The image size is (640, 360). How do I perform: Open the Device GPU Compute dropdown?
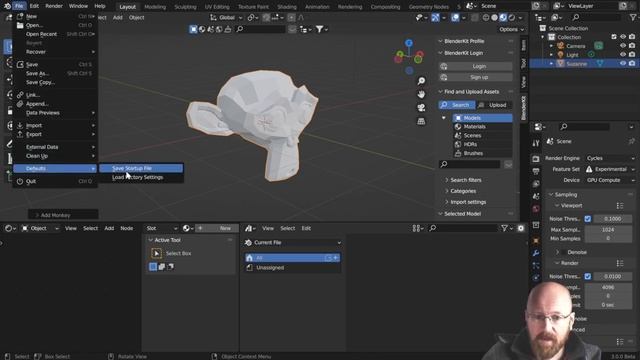[x=610, y=180]
